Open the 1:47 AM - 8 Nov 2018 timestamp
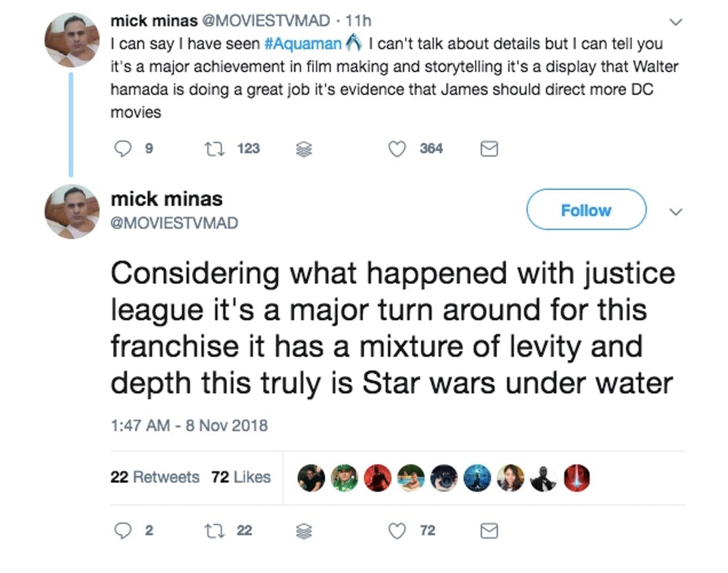 point(189,425)
